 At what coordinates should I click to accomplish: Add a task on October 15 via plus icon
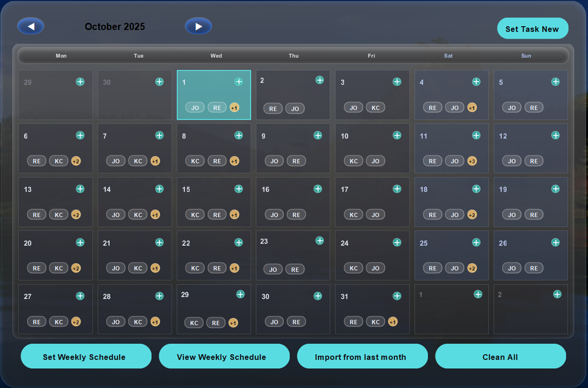[239, 189]
